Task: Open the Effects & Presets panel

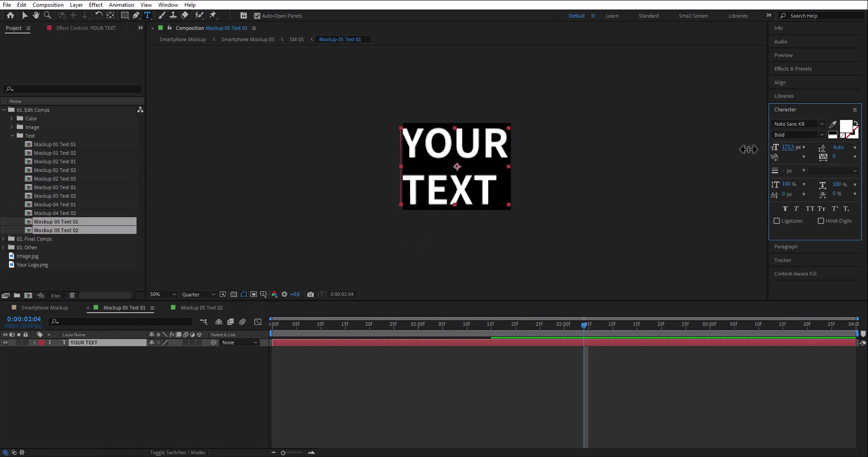Action: pyautogui.click(x=793, y=69)
